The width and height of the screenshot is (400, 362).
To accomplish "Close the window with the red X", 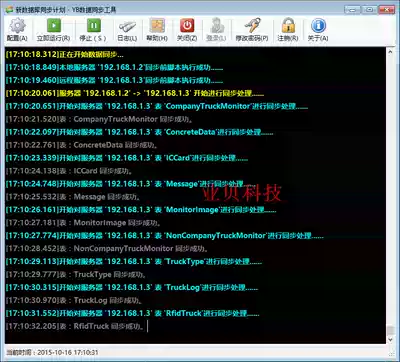I will tap(387, 9).
